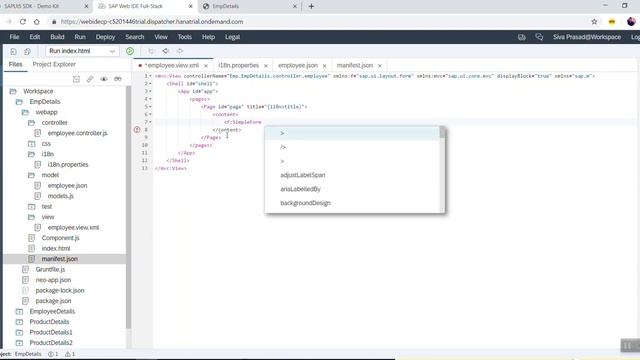Open the File menu
640x360 pixels.
point(14,37)
